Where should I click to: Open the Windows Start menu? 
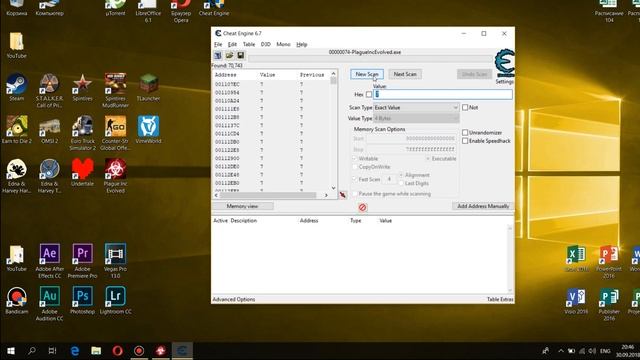click(x=11, y=351)
